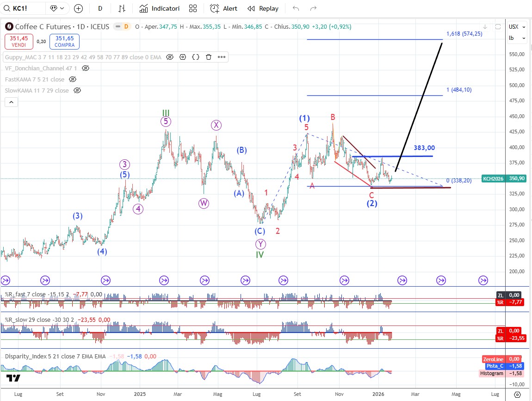Click the add symbol plus icon
This screenshot has width=532, height=401.
coord(78,8)
